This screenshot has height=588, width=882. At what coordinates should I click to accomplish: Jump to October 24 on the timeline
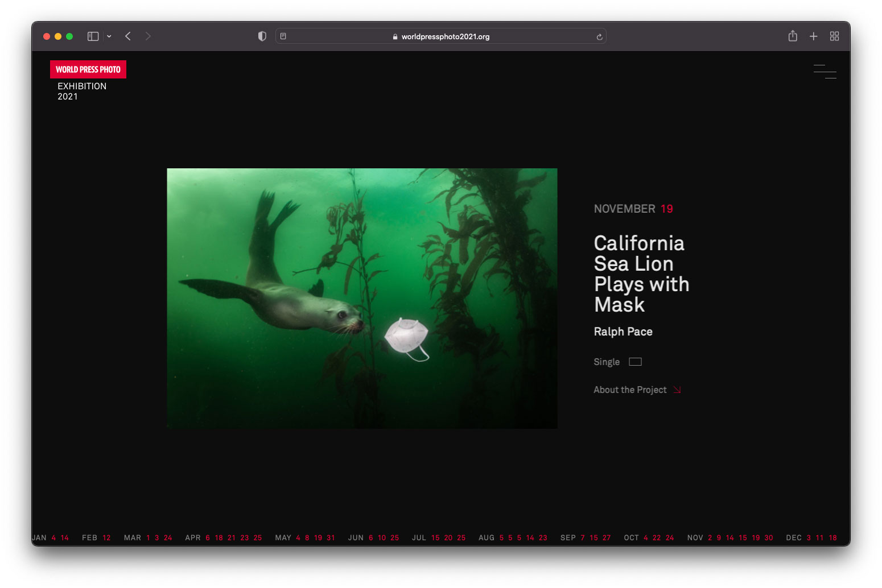(670, 537)
